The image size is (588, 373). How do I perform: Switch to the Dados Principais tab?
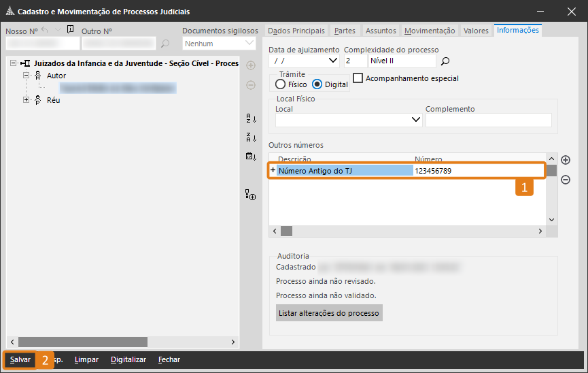[296, 31]
